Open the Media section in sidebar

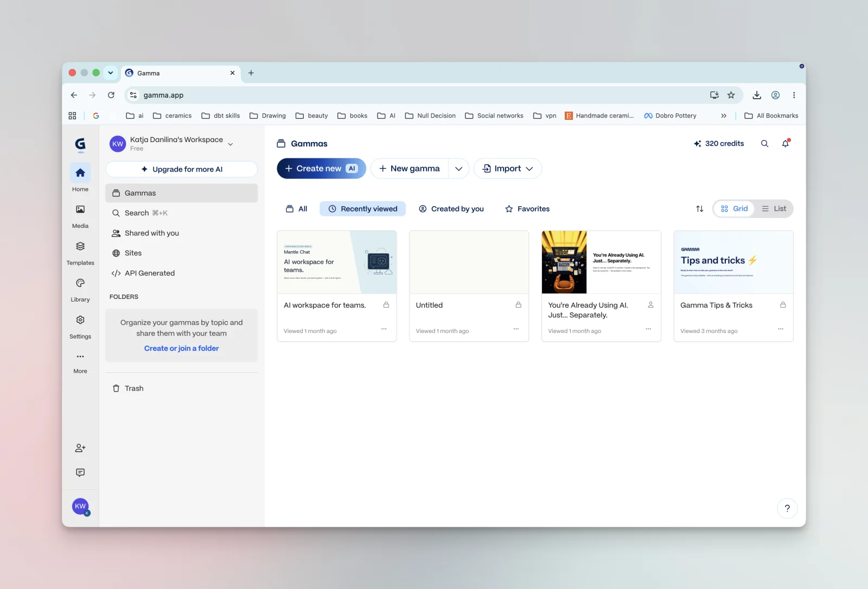pos(80,216)
